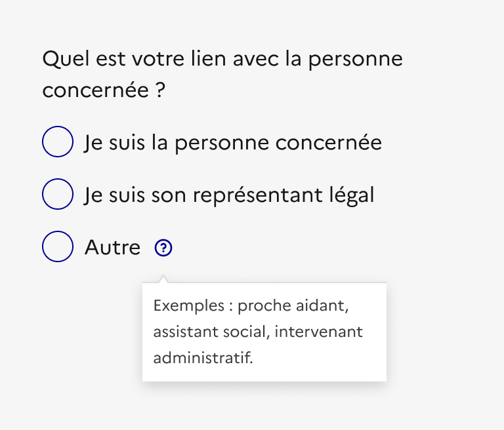Click the word 'représentant' in the second option
The image size is (504, 430).
coord(266,195)
